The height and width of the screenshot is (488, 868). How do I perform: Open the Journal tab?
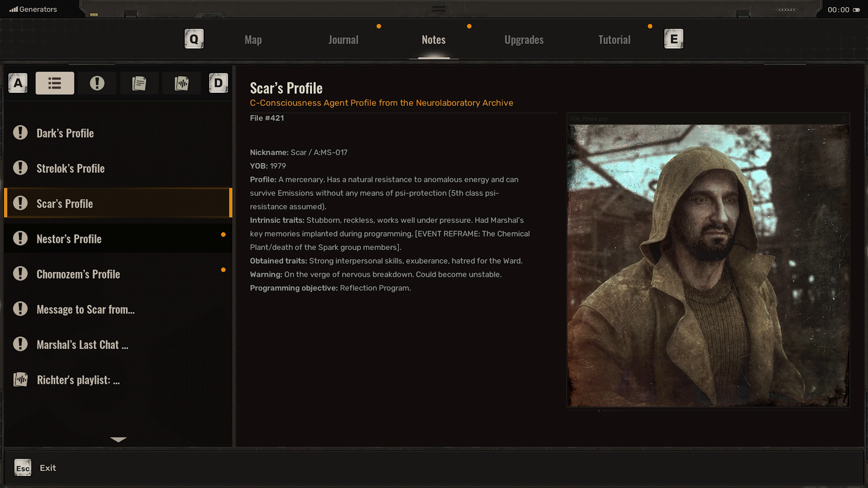343,40
